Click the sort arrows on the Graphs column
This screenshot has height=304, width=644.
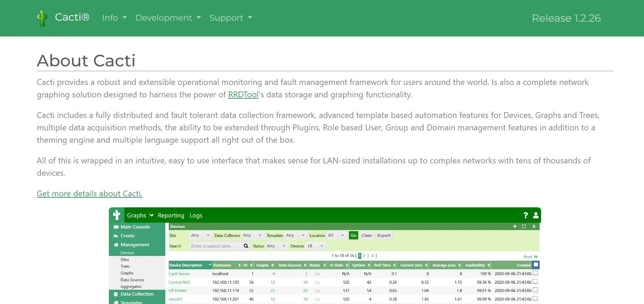coord(272,265)
